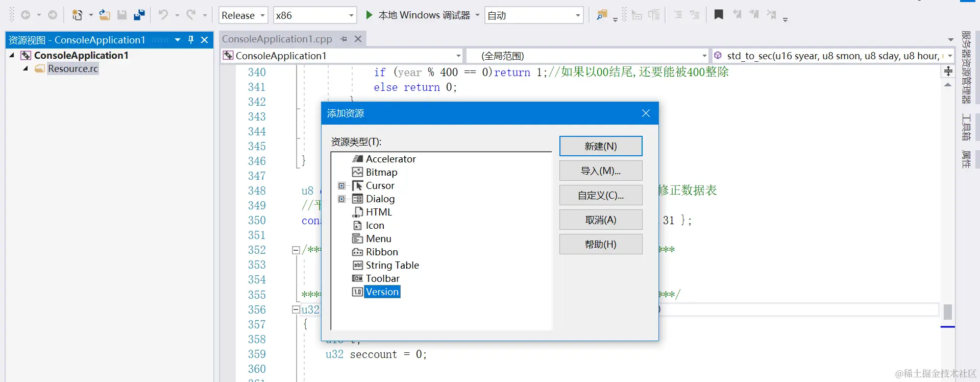
Task: Click the Undo toolbar icon
Action: [163, 15]
